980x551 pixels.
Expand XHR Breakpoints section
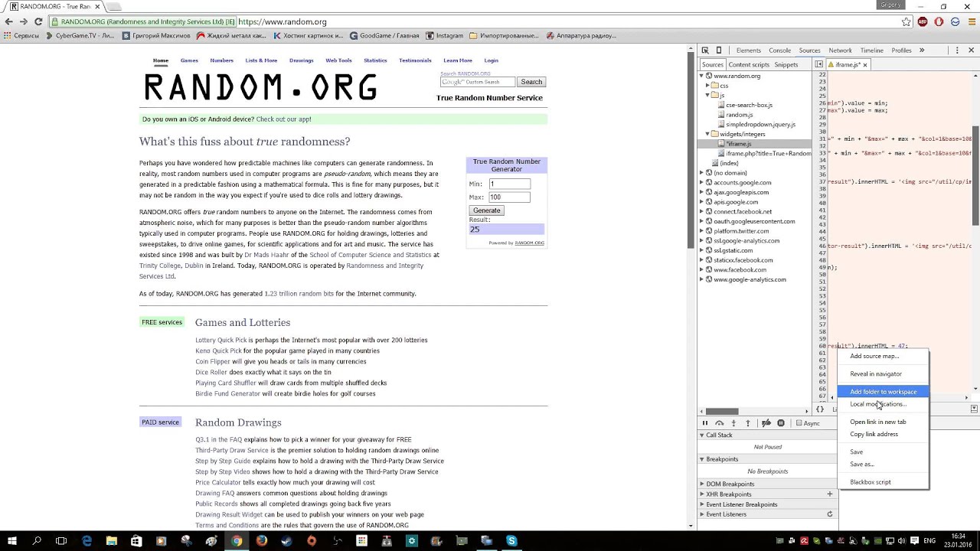702,494
